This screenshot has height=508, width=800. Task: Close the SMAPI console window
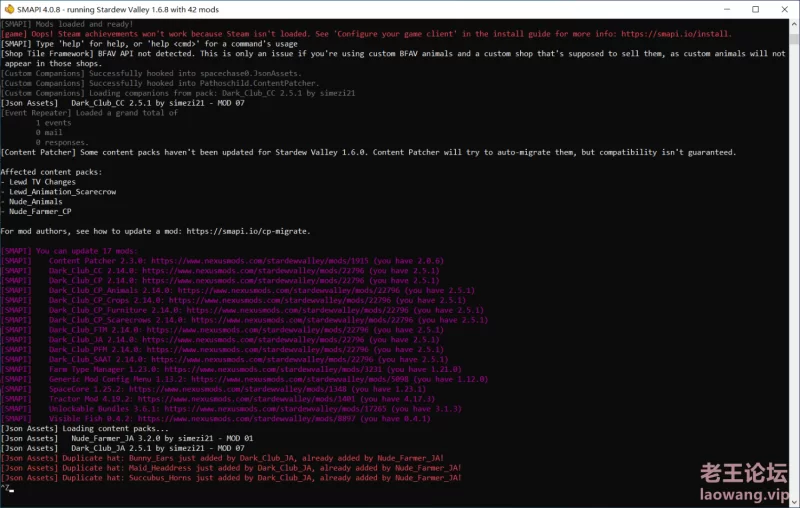click(x=785, y=9)
